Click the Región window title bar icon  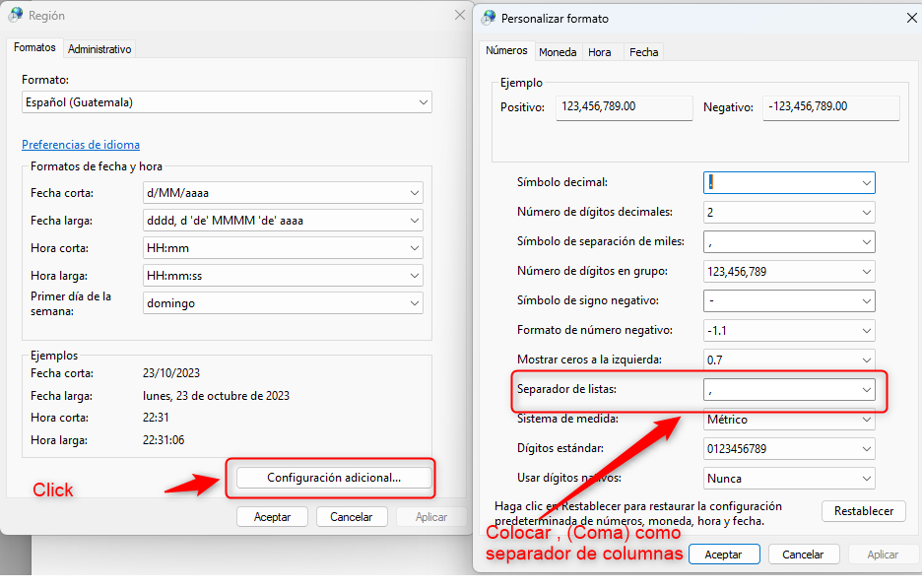18,15
